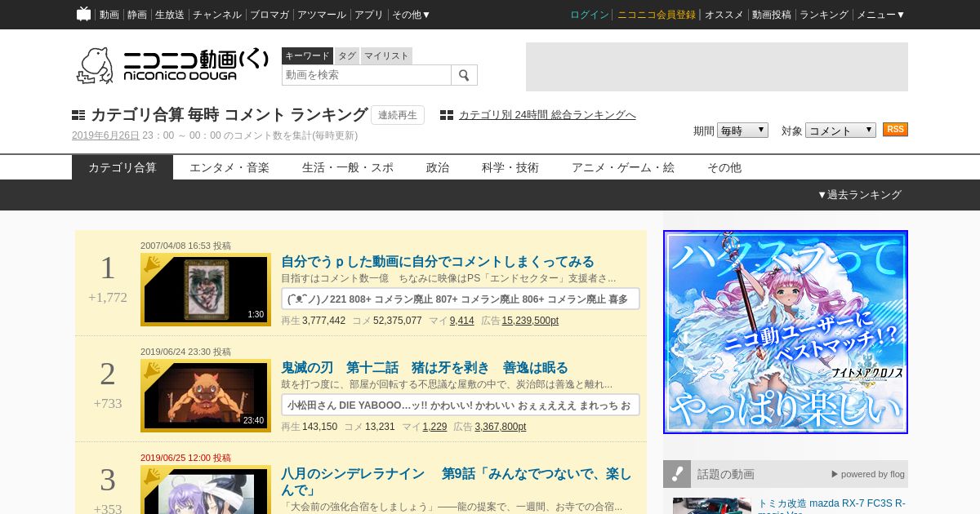
Task: Select the カテゴリ合算 tab
Action: pos(122,167)
